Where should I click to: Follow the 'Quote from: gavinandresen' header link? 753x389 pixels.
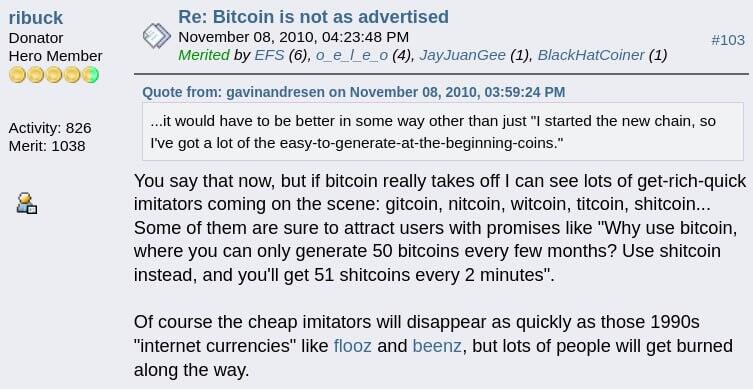tap(353, 92)
